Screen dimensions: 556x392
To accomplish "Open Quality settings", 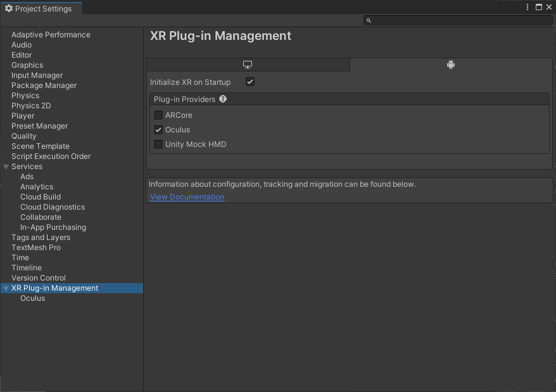I will click(24, 136).
